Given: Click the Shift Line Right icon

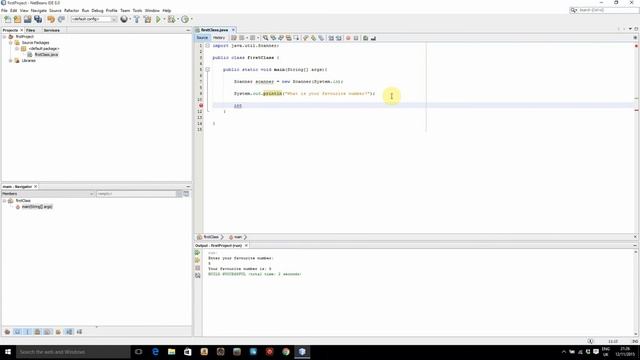Looking at the screenshot, I should tap(339, 38).
